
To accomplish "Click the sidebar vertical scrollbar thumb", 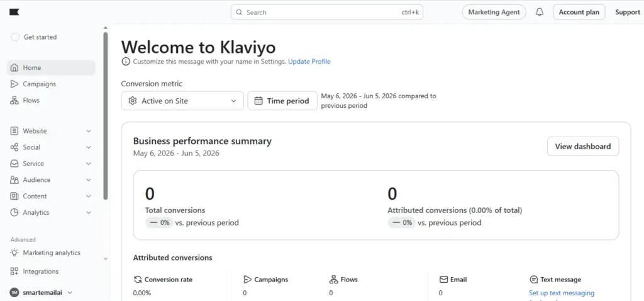I will [x=106, y=116].
